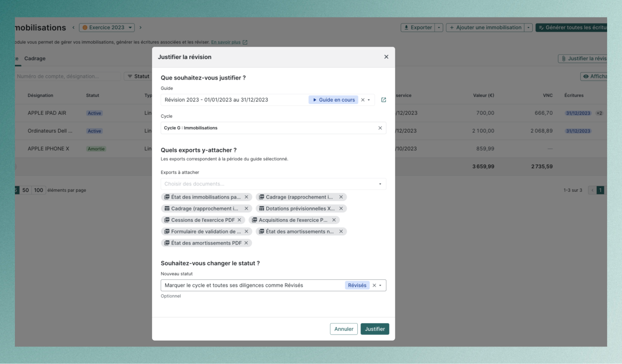622x364 pixels.
Task: Click Justifier la révision background button
Action: (582, 58)
